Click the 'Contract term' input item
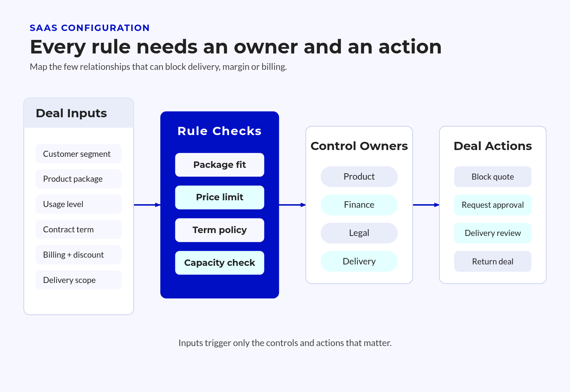 (79, 229)
